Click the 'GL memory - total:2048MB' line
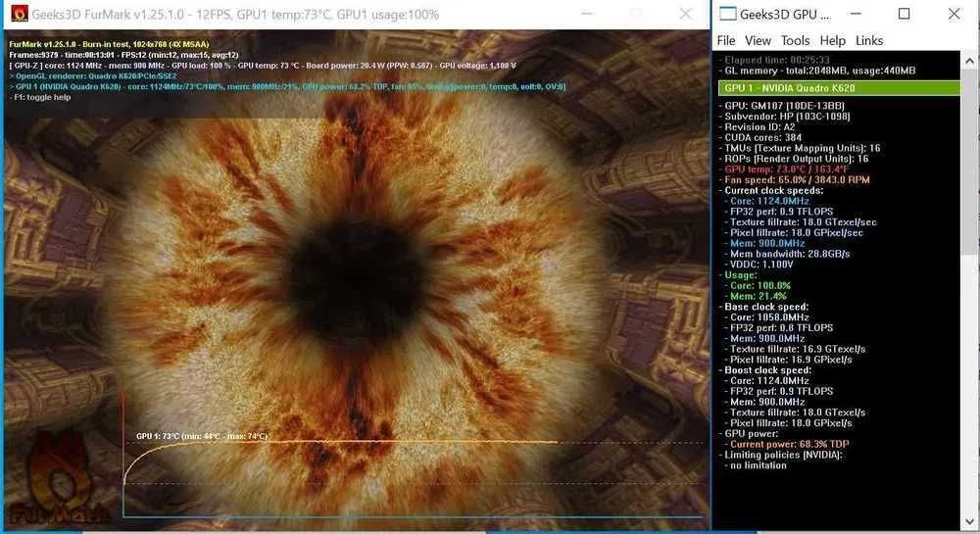This screenshot has width=980, height=534. click(817, 71)
